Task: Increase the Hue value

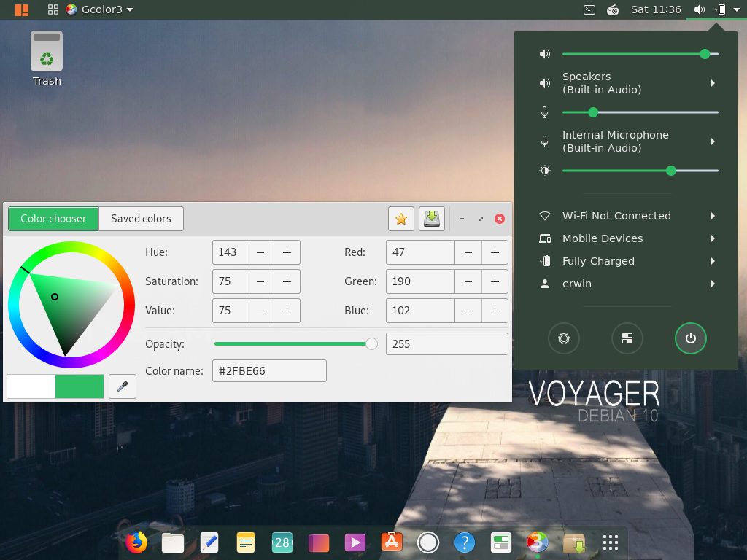Action: click(x=287, y=252)
